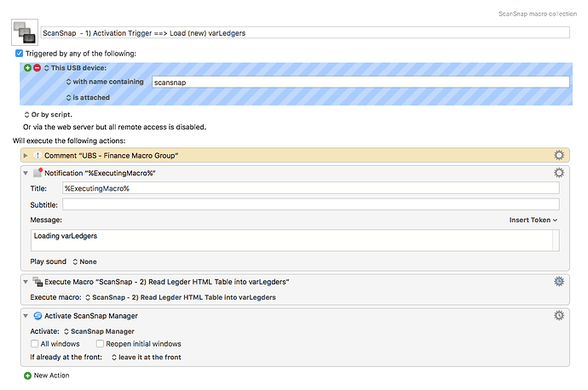Click 'Will execute the following actions' label
Screen dimensions: 588x390
[69, 141]
